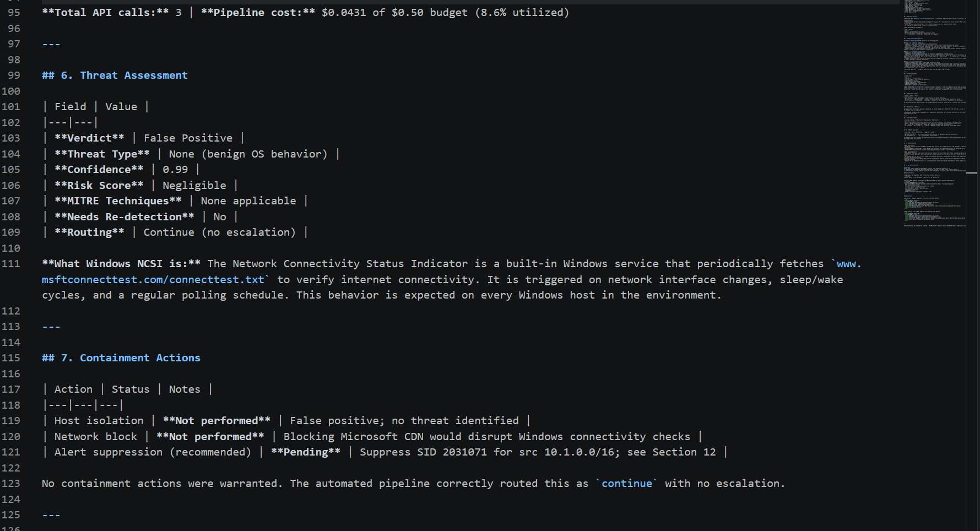Click 'None applicable' value
980x531 pixels.
[x=248, y=201]
